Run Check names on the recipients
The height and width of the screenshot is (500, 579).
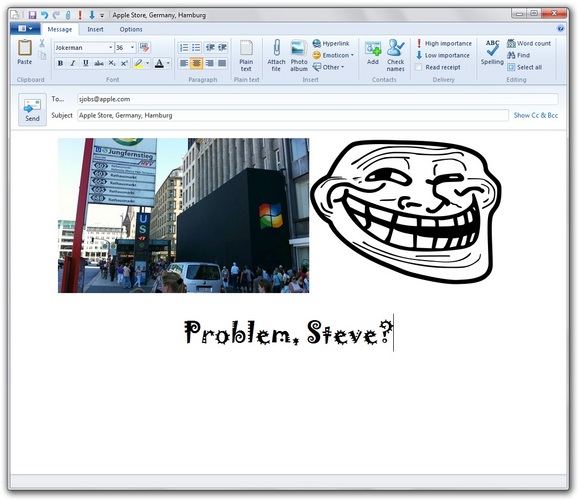click(395, 55)
